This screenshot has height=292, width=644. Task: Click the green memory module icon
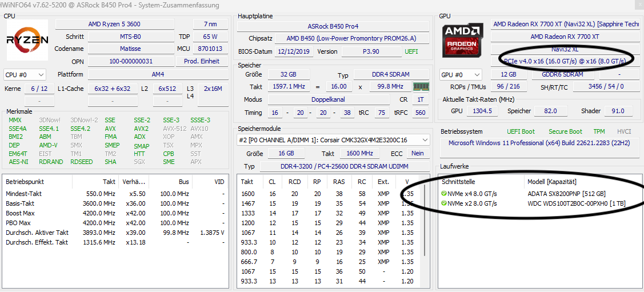pyautogui.click(x=420, y=87)
